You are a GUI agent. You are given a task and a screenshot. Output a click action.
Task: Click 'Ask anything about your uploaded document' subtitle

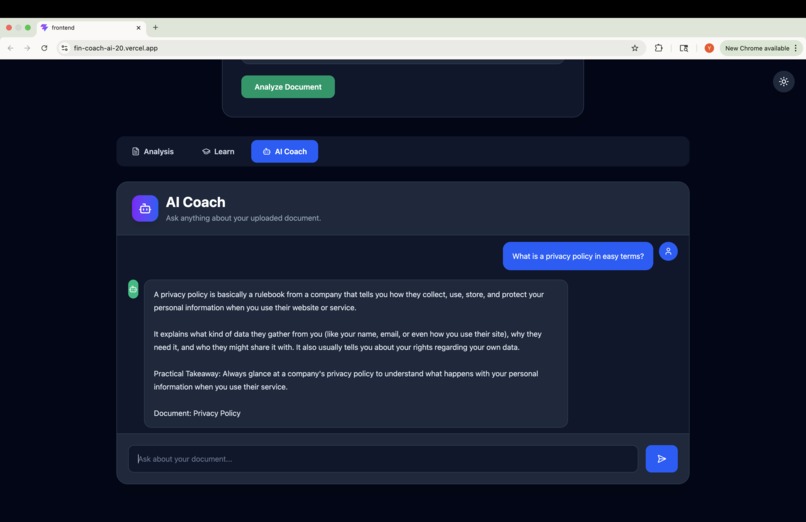point(243,218)
